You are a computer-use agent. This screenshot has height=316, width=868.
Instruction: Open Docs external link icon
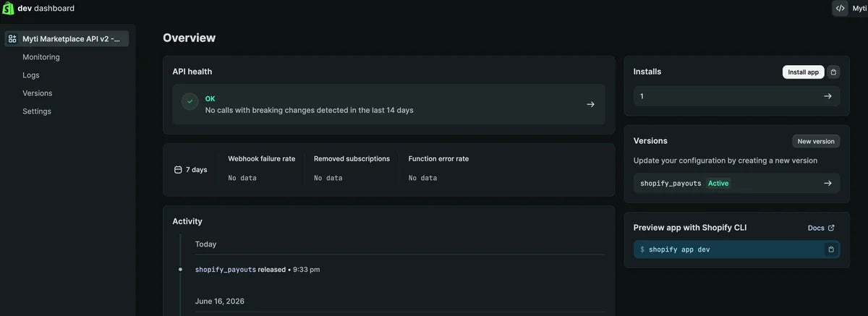(x=831, y=228)
